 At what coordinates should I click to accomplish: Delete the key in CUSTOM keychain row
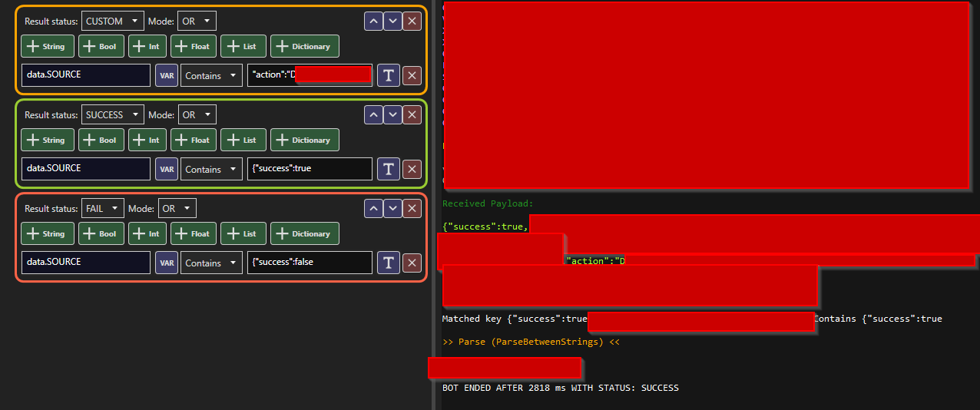click(412, 75)
